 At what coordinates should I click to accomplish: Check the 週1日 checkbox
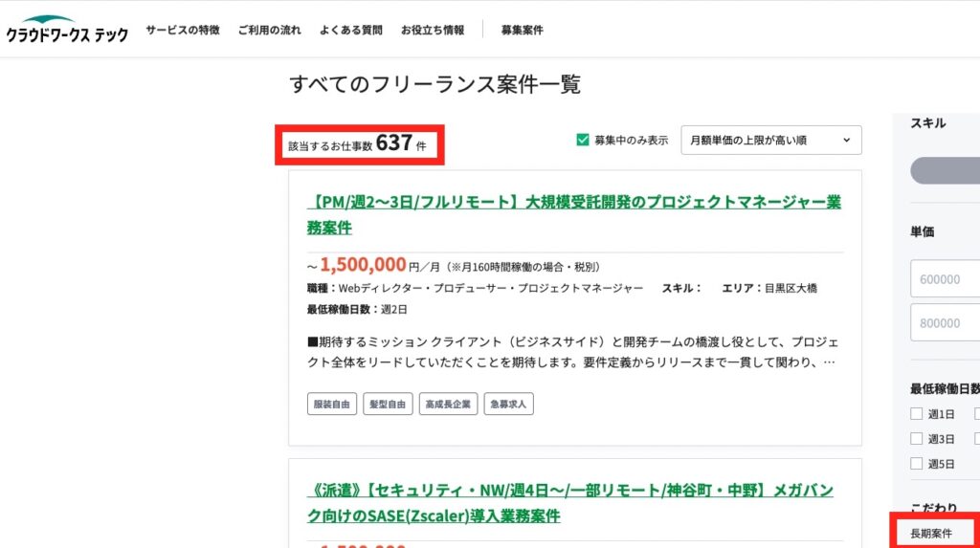(917, 414)
